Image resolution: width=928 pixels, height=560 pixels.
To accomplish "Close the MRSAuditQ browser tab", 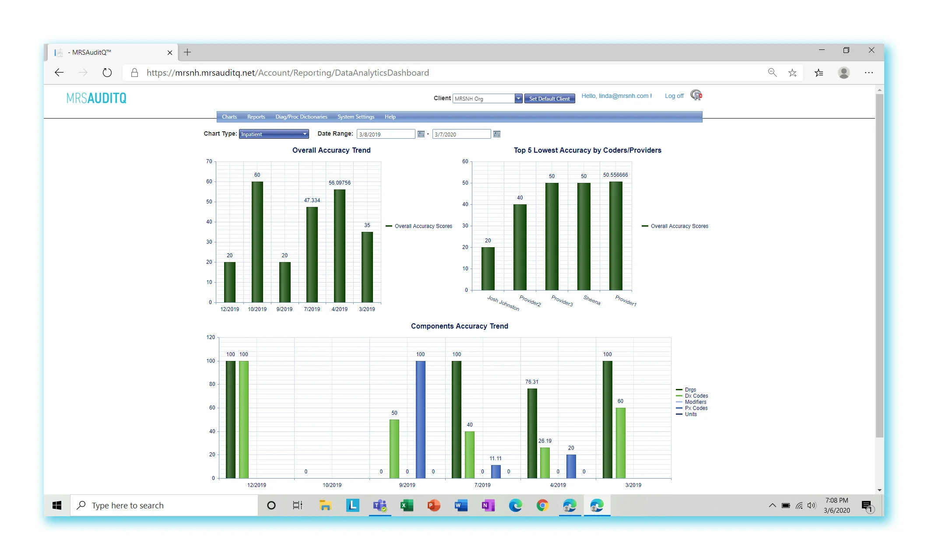I will pyautogui.click(x=170, y=52).
